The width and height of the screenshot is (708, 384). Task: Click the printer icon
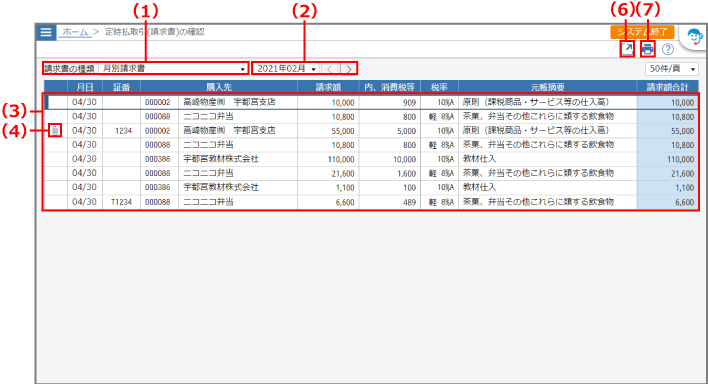tap(648, 49)
